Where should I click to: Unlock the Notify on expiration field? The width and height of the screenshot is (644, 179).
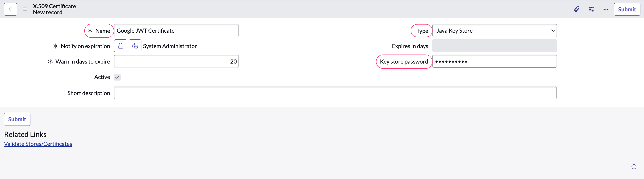(x=121, y=46)
